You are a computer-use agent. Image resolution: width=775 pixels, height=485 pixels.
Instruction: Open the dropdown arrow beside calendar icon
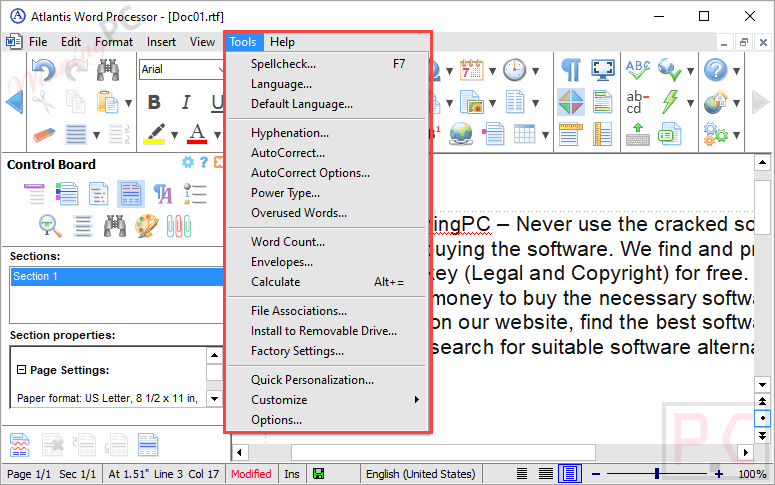[x=492, y=71]
